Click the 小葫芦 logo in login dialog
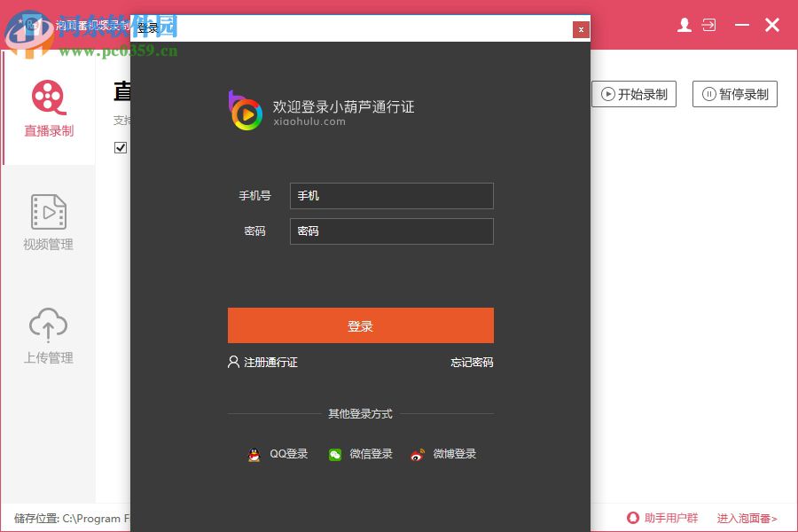 point(247,113)
